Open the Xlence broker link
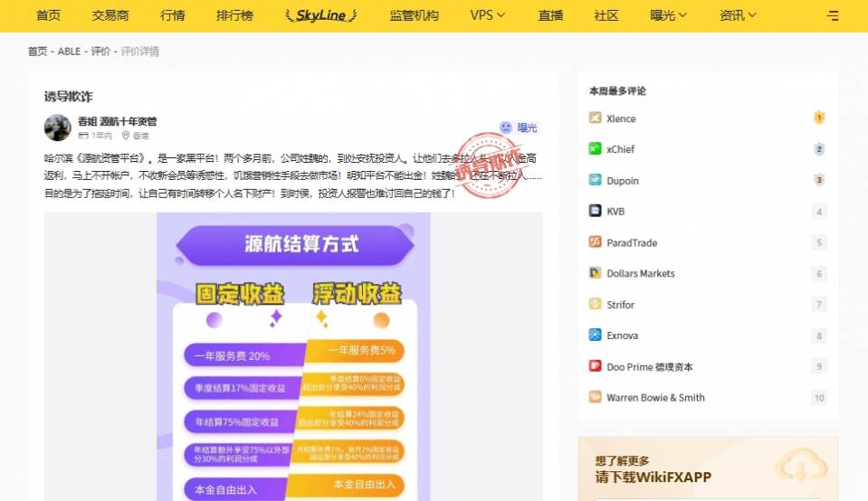 621,118
